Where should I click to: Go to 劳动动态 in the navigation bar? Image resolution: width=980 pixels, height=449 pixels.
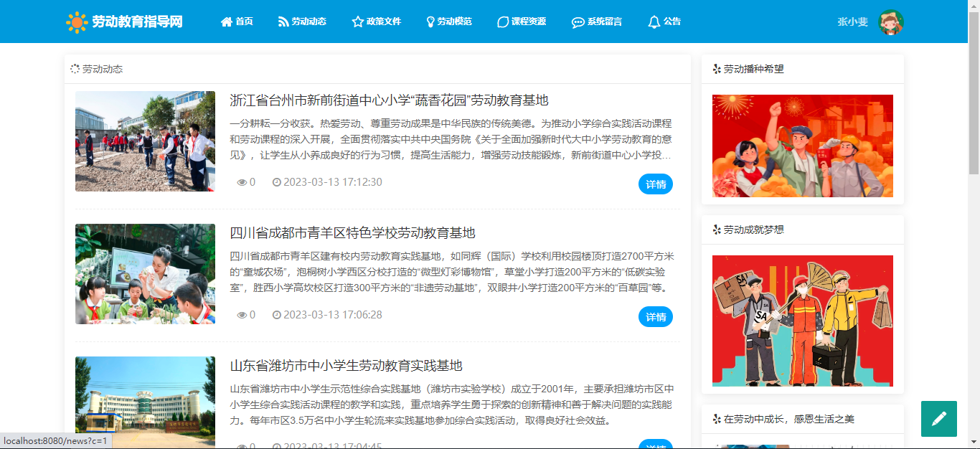pos(302,22)
